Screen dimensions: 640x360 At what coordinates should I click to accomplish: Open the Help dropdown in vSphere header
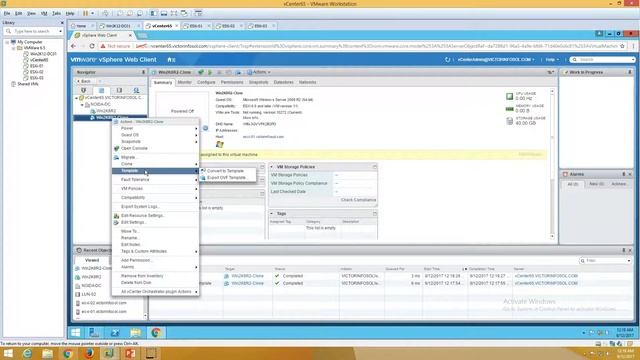552,60
